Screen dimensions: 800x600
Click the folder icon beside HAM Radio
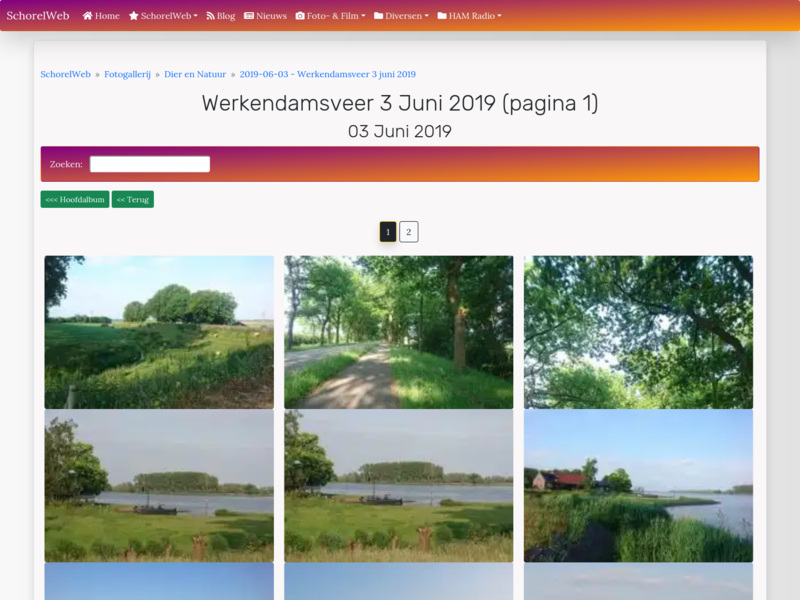coord(442,16)
